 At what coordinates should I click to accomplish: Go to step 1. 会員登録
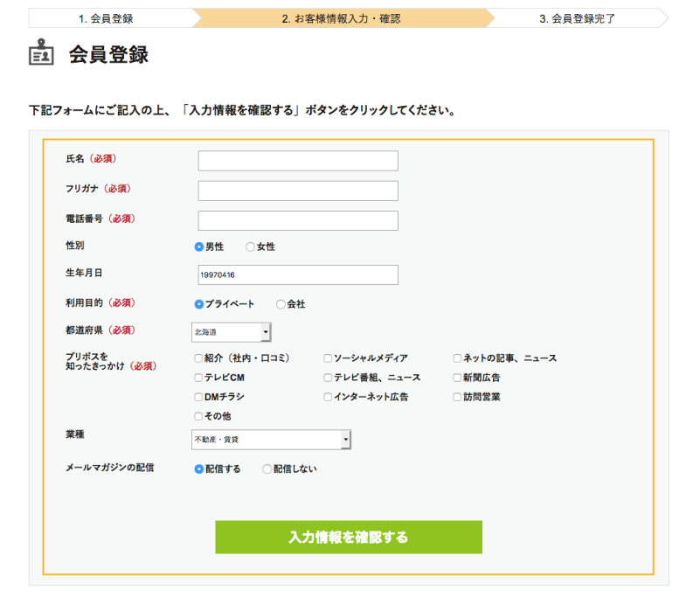tap(109, 18)
